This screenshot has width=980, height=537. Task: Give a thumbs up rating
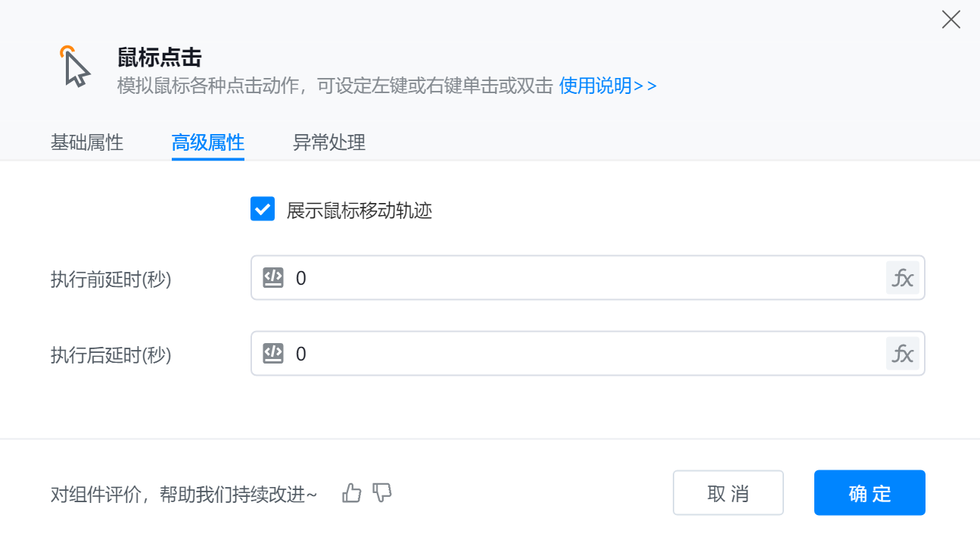[x=352, y=494]
